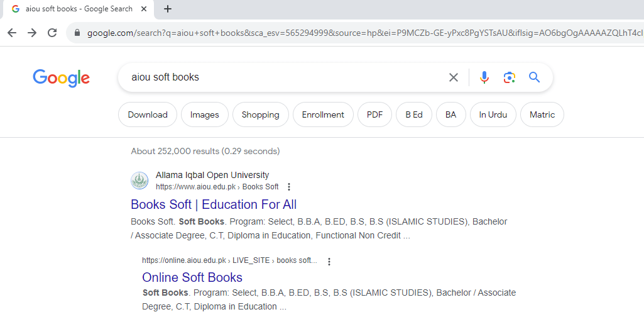Image resolution: width=644 pixels, height=329 pixels.
Task: Apply the Download filter chip
Action: click(148, 114)
